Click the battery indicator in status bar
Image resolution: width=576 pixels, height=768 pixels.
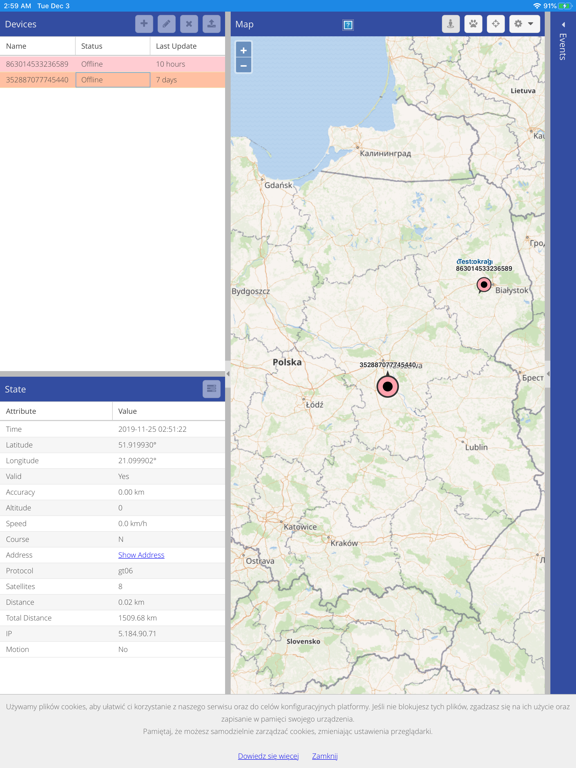pyautogui.click(x=566, y=6)
